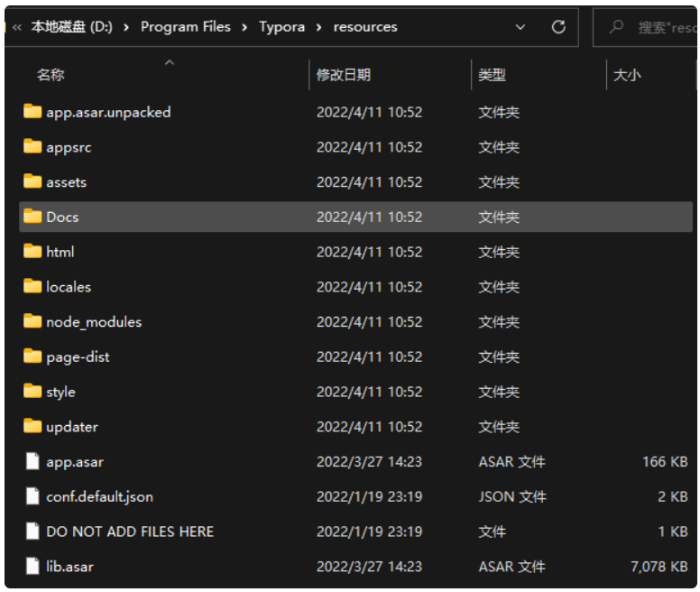This screenshot has height=592, width=700.
Task: Select the appsrc folder name
Action: pos(69,147)
